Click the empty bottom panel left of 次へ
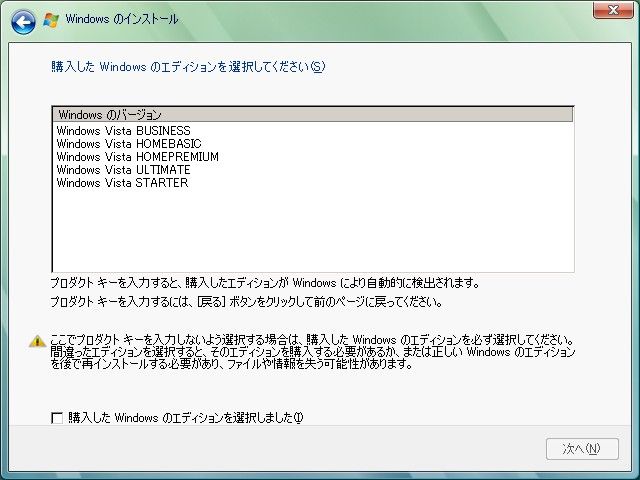The height and width of the screenshot is (480, 640). tap(280, 450)
